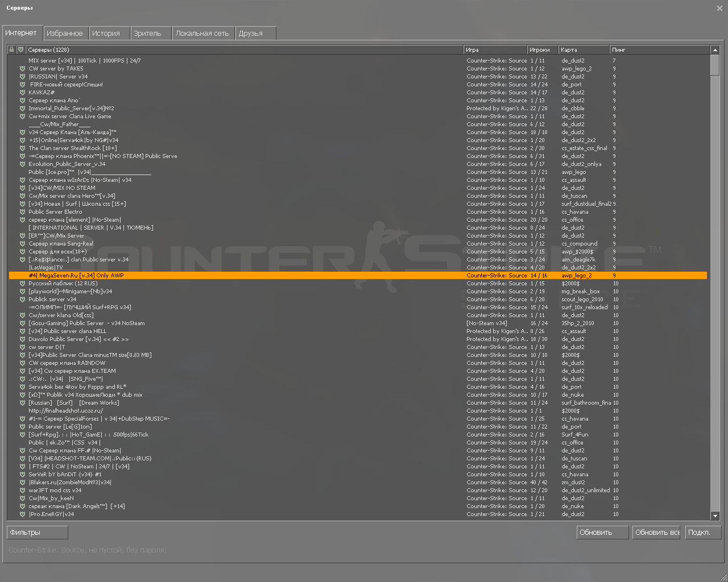Expand the Фильтры filter panel
The width and height of the screenshot is (728, 582).
coord(37,533)
